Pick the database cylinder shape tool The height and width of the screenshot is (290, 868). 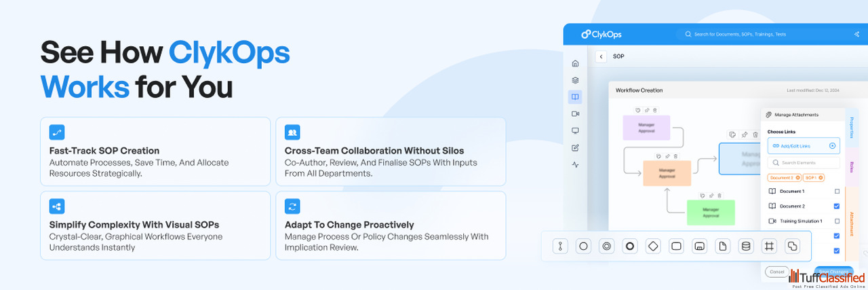click(x=746, y=246)
